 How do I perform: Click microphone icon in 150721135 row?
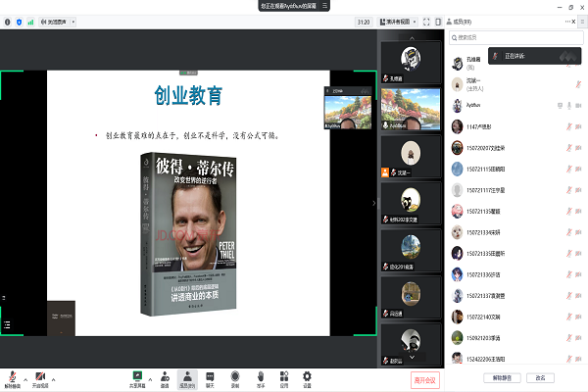(x=568, y=212)
